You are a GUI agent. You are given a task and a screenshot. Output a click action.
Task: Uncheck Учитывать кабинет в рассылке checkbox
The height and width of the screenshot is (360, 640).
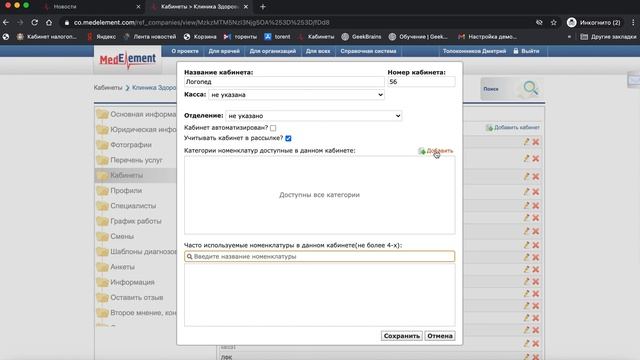(288, 138)
